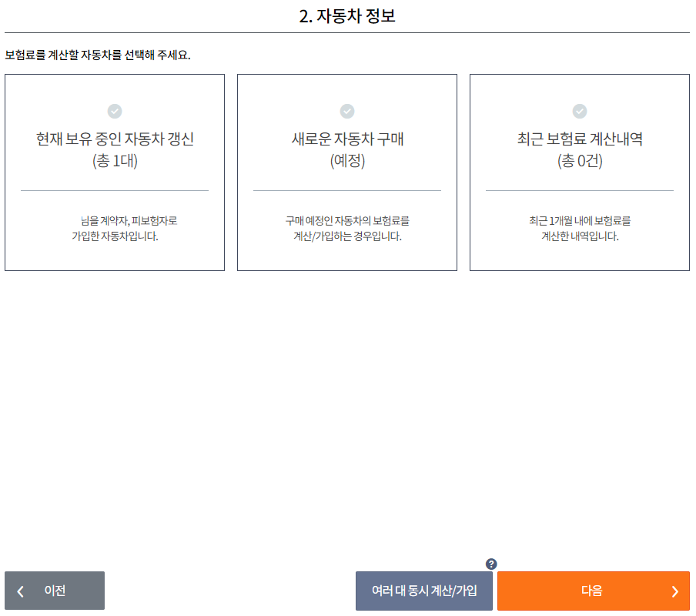Tick the check icon above 새로운 자동차 구매

pos(347,111)
